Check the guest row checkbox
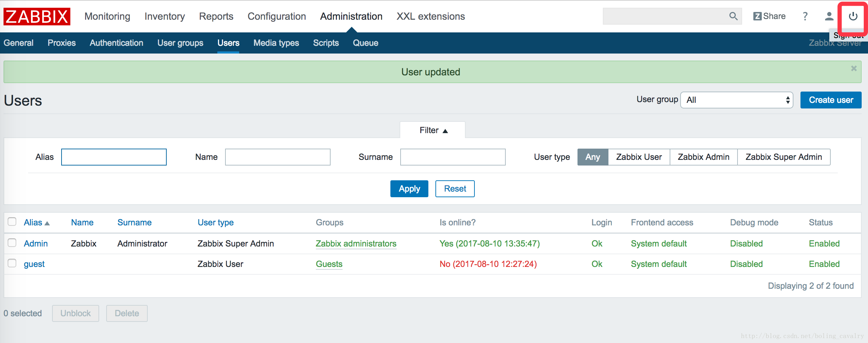Screen dimensions: 868x343 12,263
